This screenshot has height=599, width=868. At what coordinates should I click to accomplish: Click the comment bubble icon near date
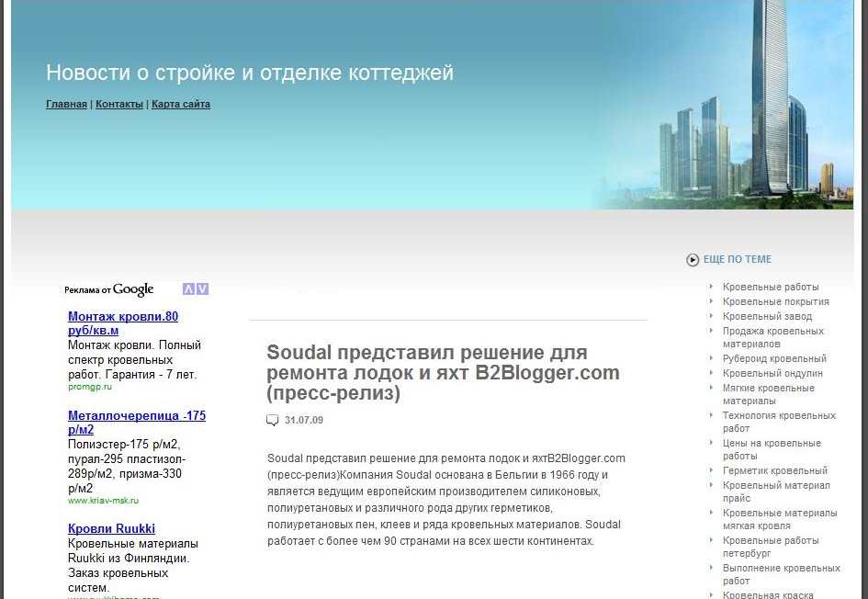point(273,420)
